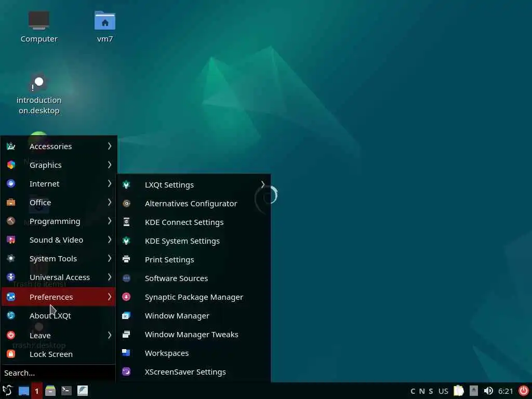Screen dimensions: 532x399
Task: Click the Window Manager Tweaks icon
Action: (126, 334)
